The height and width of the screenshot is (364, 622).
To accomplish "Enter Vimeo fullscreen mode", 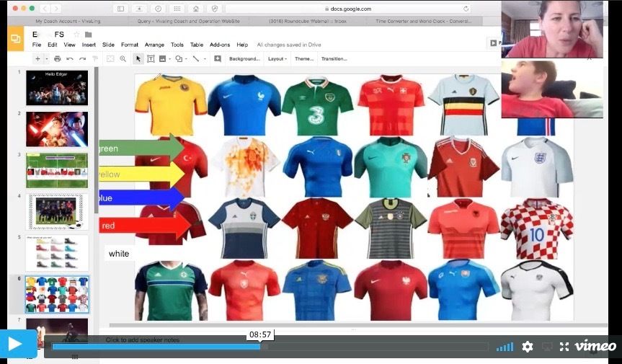I will point(564,347).
